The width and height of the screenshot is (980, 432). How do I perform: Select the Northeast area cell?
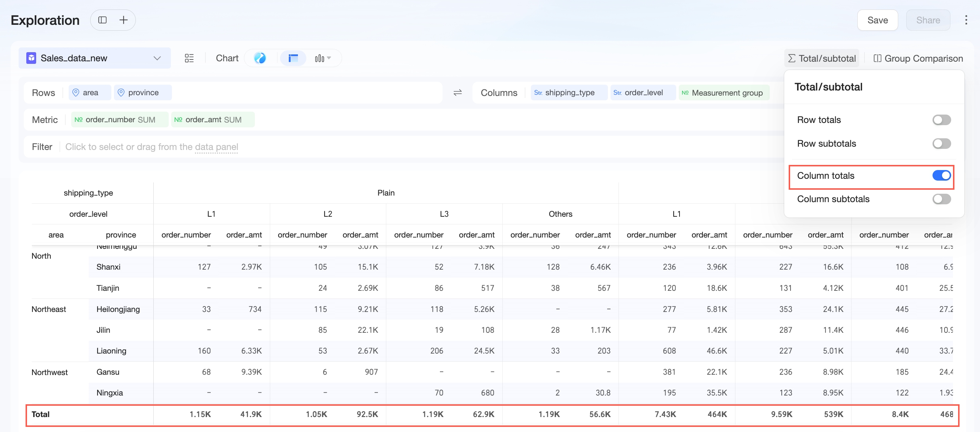[49, 309]
